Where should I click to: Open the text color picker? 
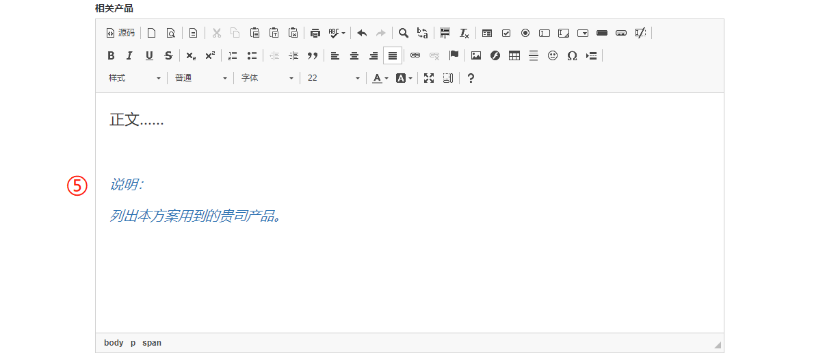(x=380, y=78)
